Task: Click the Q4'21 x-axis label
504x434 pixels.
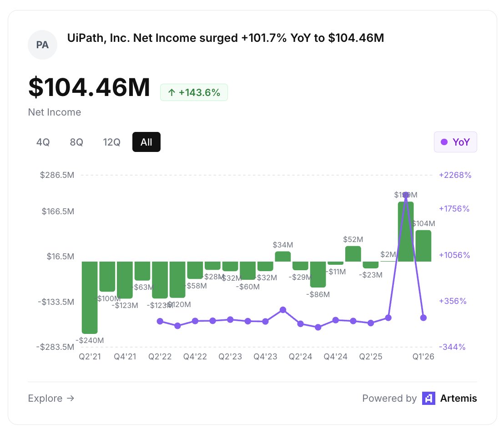Action: (x=125, y=357)
